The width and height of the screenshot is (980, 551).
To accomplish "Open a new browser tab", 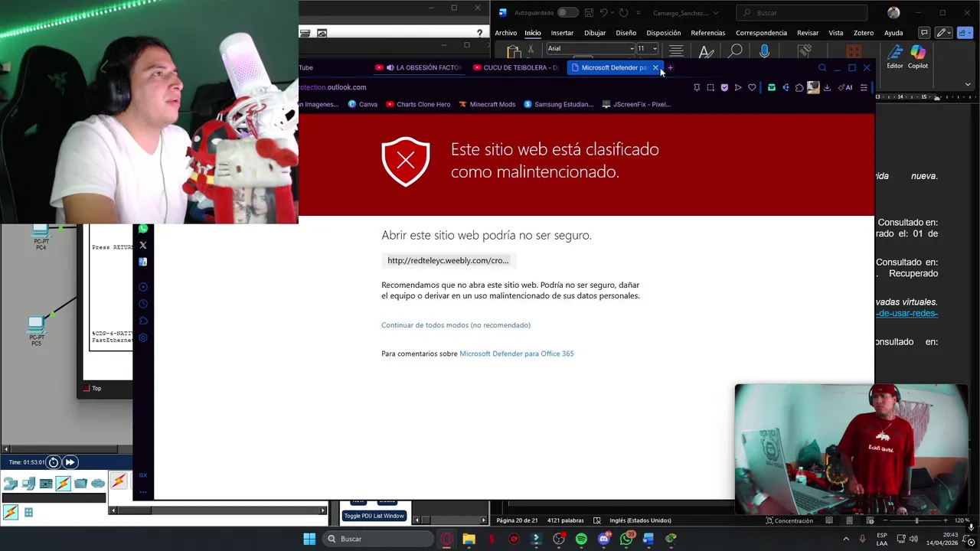I will 670,67.
